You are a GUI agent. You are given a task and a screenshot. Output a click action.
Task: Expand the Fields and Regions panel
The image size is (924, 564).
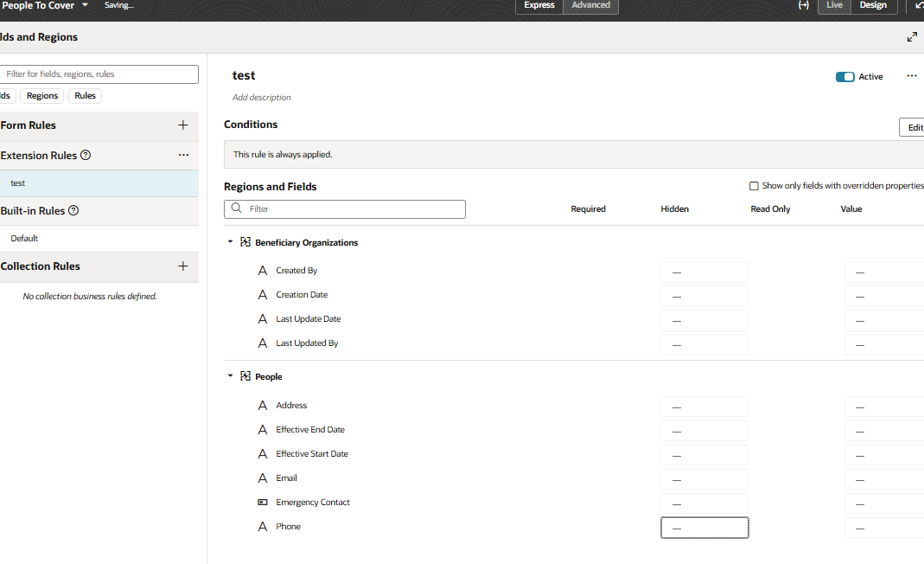tap(912, 37)
